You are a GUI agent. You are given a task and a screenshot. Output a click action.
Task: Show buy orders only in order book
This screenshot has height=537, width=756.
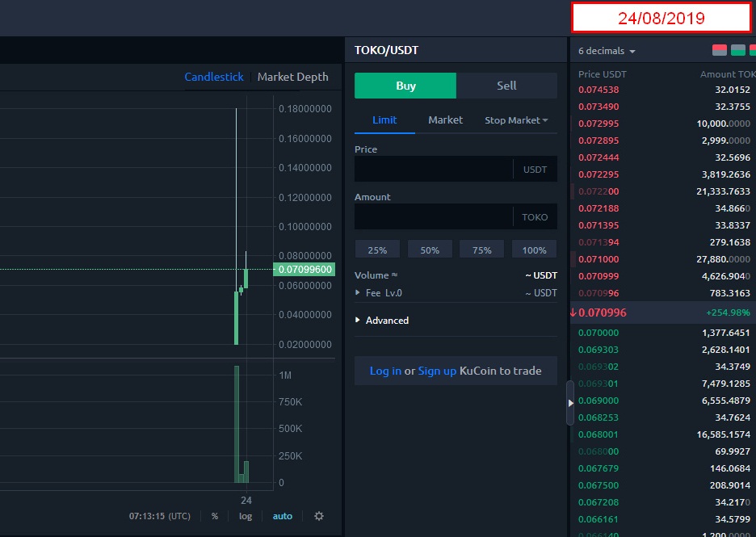click(x=737, y=50)
